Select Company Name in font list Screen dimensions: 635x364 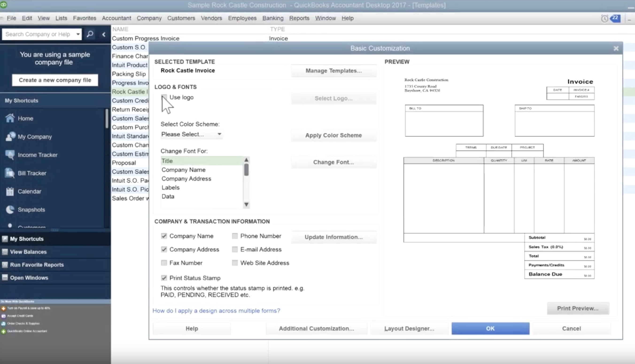(x=183, y=170)
